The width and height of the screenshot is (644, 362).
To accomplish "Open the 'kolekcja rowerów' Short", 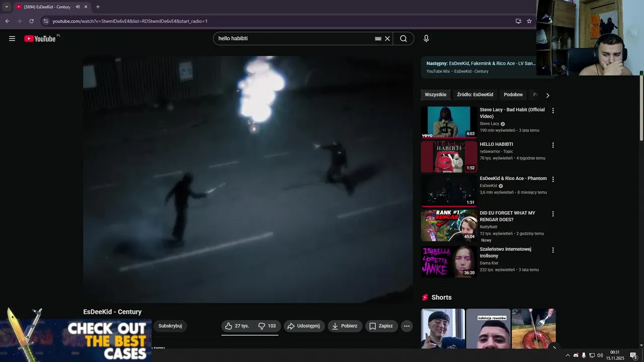I will tap(488, 328).
